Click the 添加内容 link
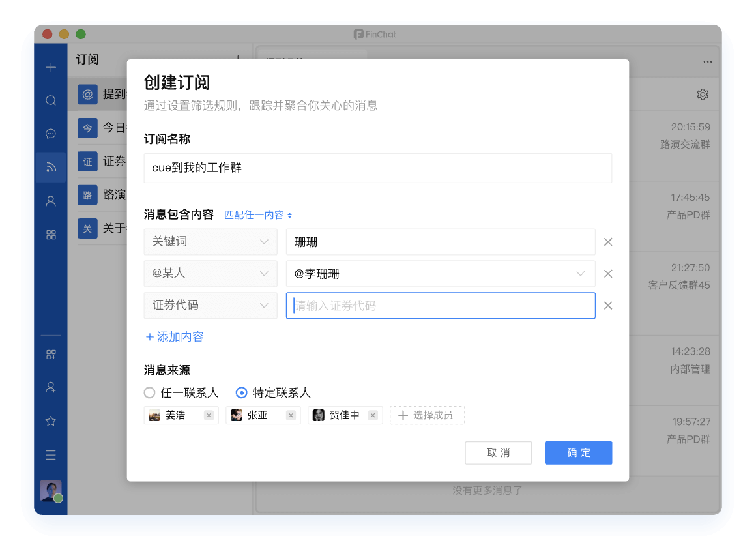 (175, 337)
